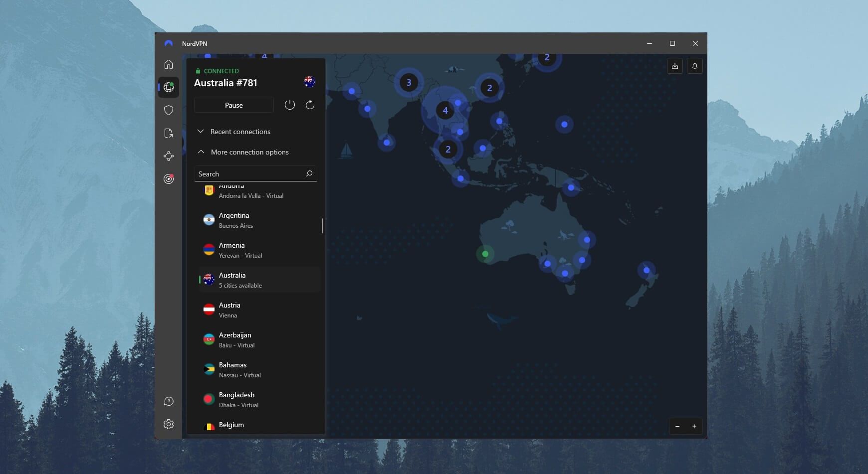
Task: Click the Austria flag icon
Action: pos(209,310)
